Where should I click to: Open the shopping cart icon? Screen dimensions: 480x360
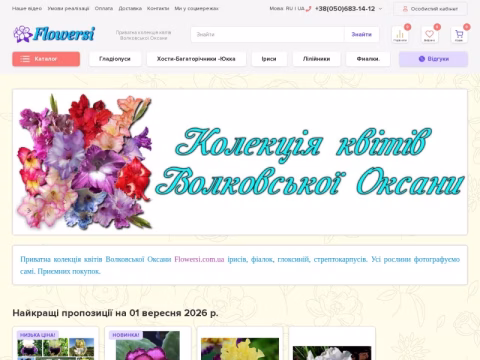(x=459, y=34)
